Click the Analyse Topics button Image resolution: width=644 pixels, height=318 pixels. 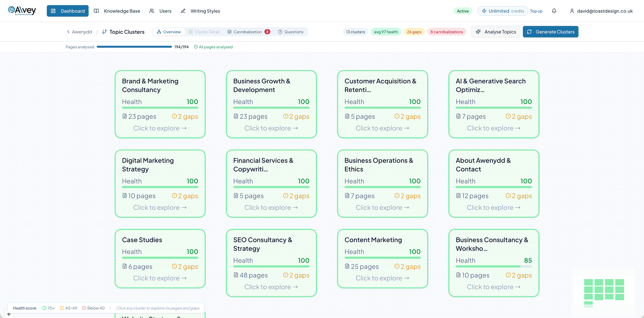[x=496, y=32]
